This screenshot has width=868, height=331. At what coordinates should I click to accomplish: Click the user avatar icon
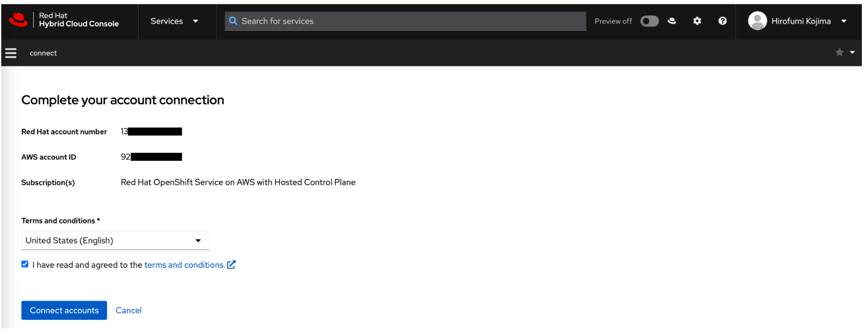point(758,21)
